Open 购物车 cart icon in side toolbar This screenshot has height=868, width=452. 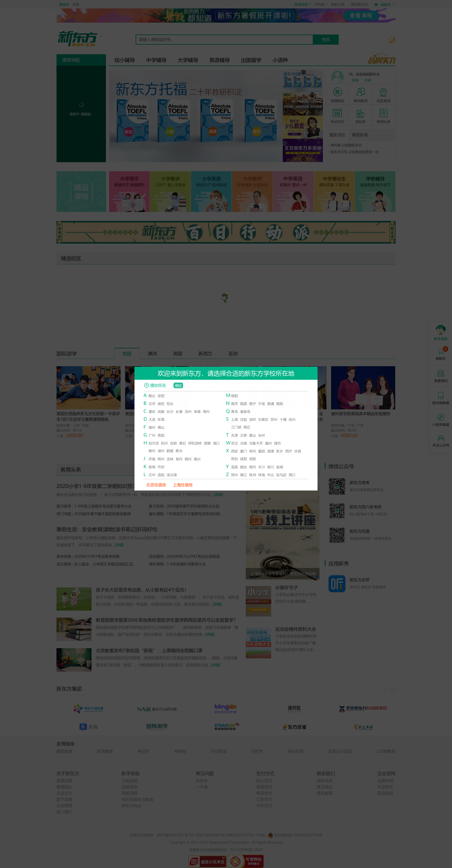coord(440,354)
